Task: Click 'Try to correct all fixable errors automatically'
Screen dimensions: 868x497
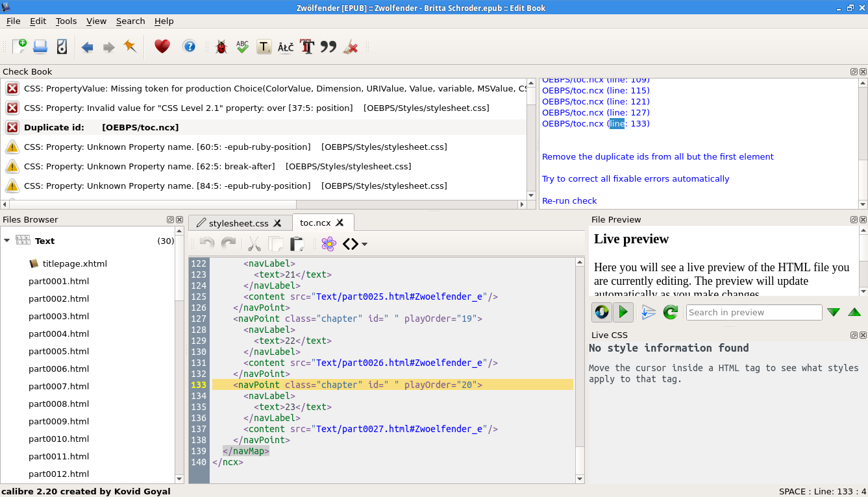Action: (x=636, y=178)
